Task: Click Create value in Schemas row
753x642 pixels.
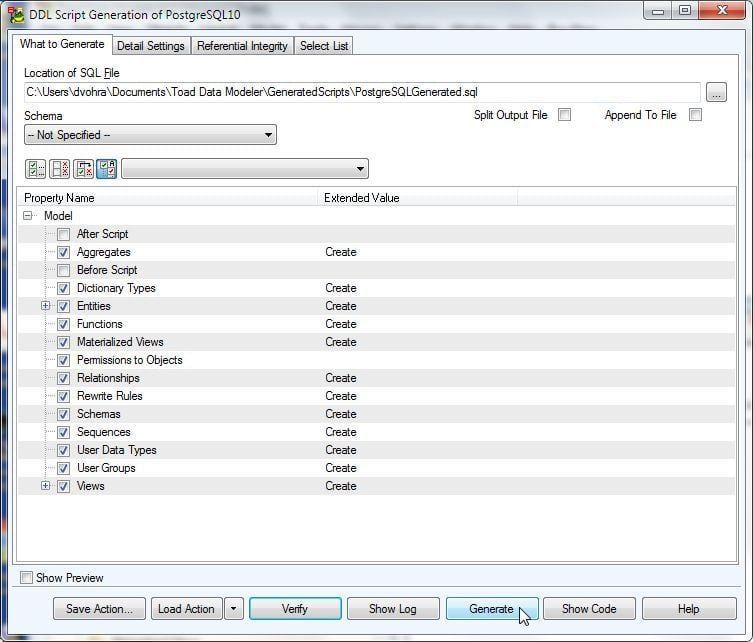Action: click(340, 414)
